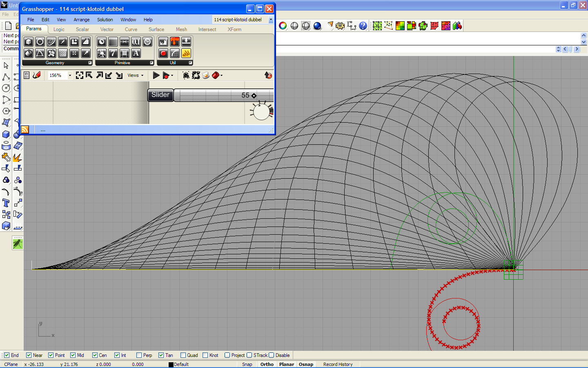This screenshot has height=368, width=588.
Task: Open the Views dropdown on the canvas toolbar
Action: pos(135,75)
